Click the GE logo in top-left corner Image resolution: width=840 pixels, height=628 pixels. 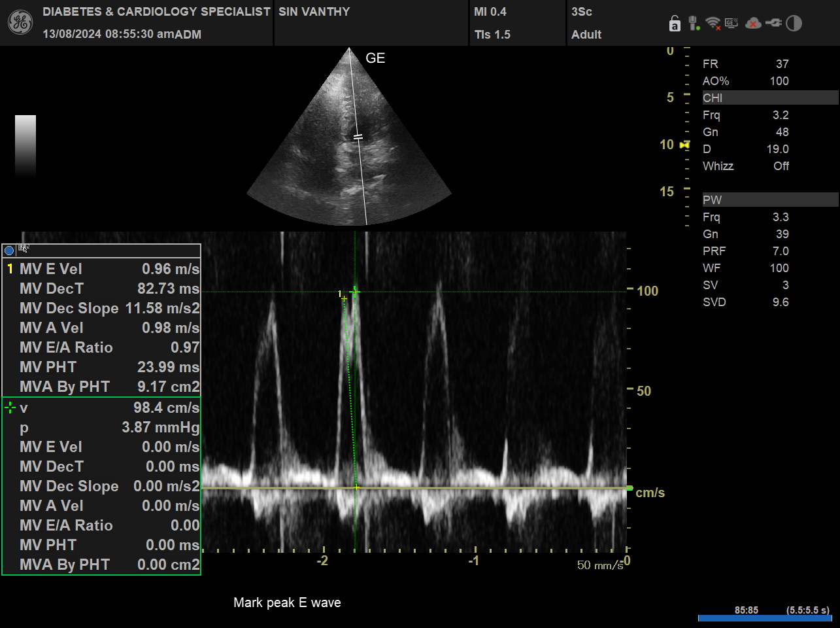[20, 23]
